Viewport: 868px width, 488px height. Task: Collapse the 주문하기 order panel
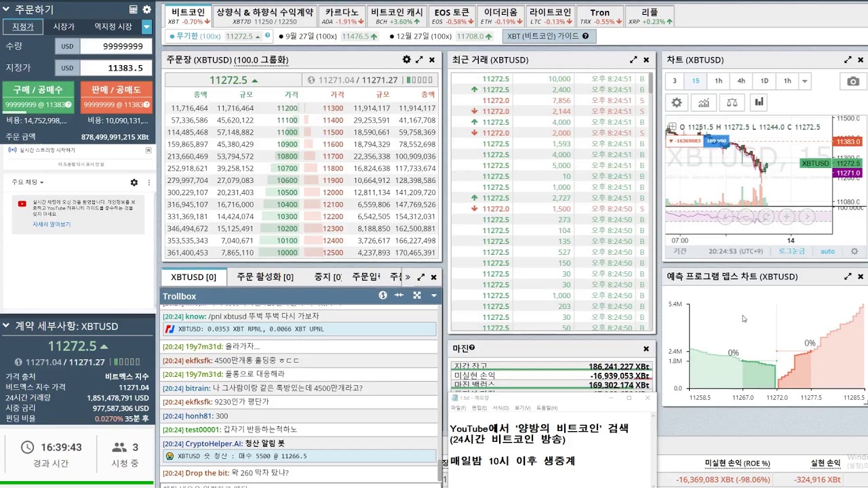tap(7, 10)
